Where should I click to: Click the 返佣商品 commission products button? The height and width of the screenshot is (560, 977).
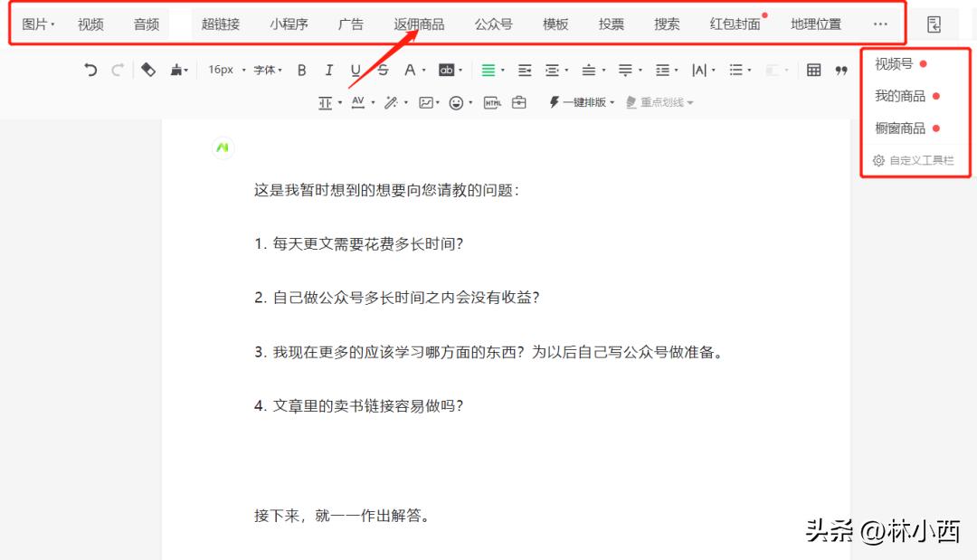(419, 24)
